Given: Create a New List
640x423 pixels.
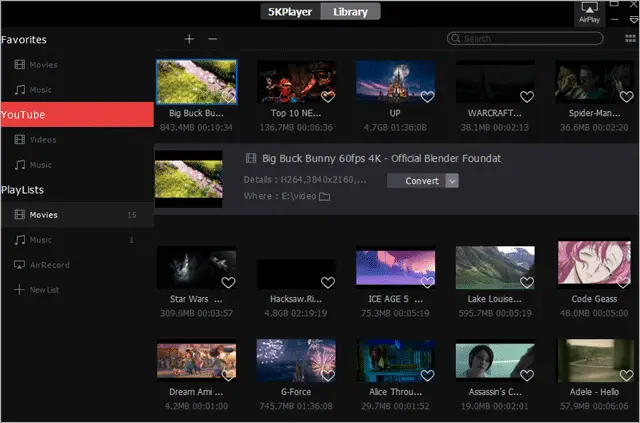Looking at the screenshot, I should [77, 290].
